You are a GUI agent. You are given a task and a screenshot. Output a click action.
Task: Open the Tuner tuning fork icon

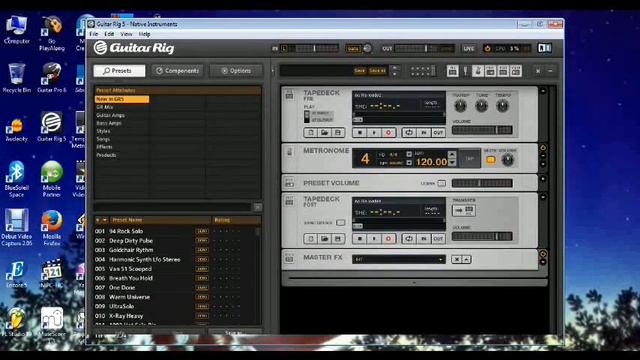(x=465, y=71)
